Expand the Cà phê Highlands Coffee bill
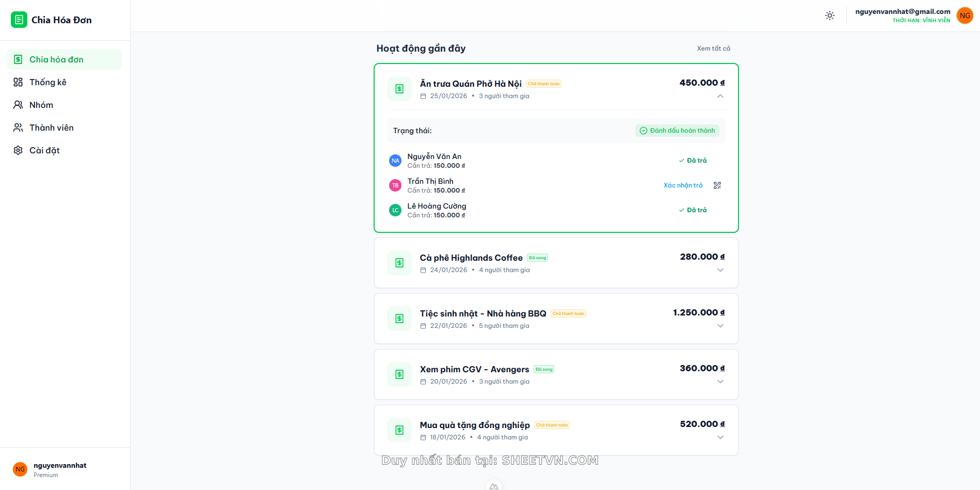 [720, 271]
